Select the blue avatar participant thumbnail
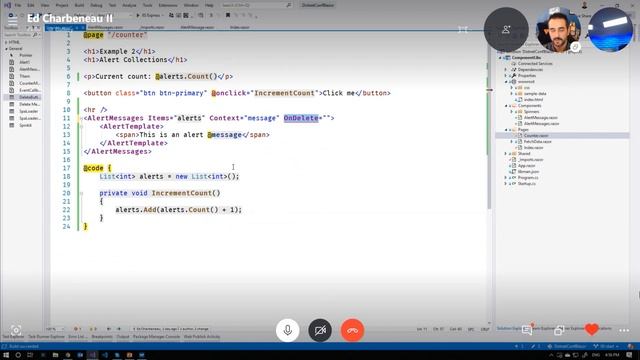 pyautogui.click(x=610, y=29)
